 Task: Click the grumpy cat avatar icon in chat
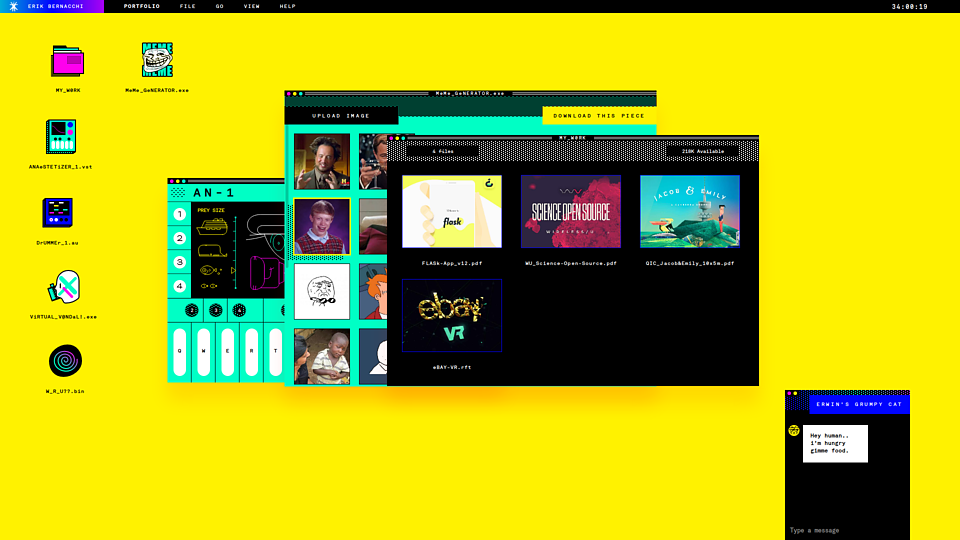click(x=794, y=430)
